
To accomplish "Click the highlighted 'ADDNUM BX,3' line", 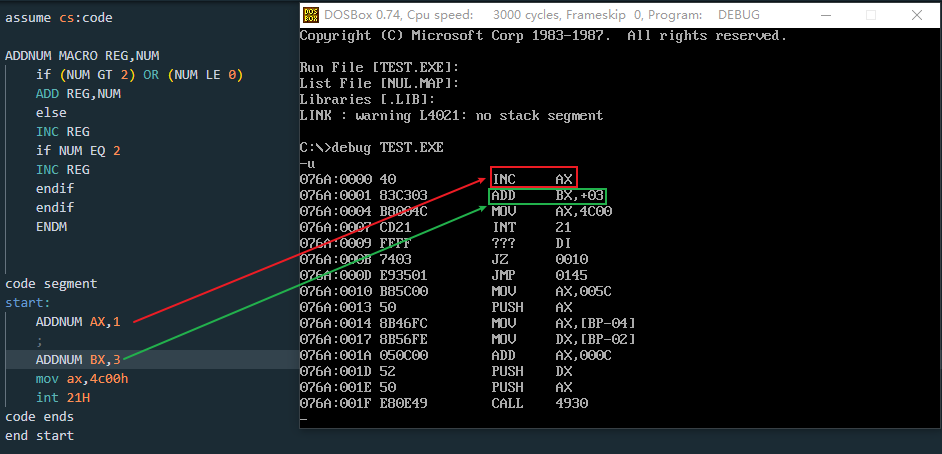I will coord(78,359).
